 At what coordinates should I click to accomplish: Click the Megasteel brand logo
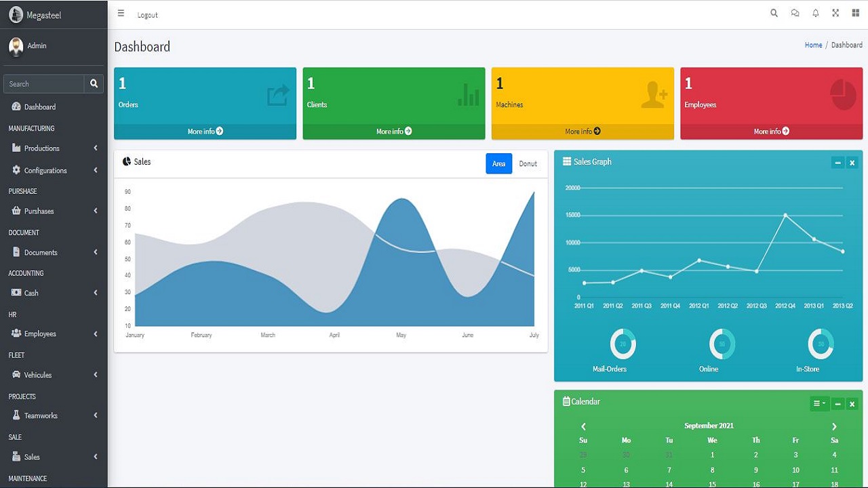16,15
